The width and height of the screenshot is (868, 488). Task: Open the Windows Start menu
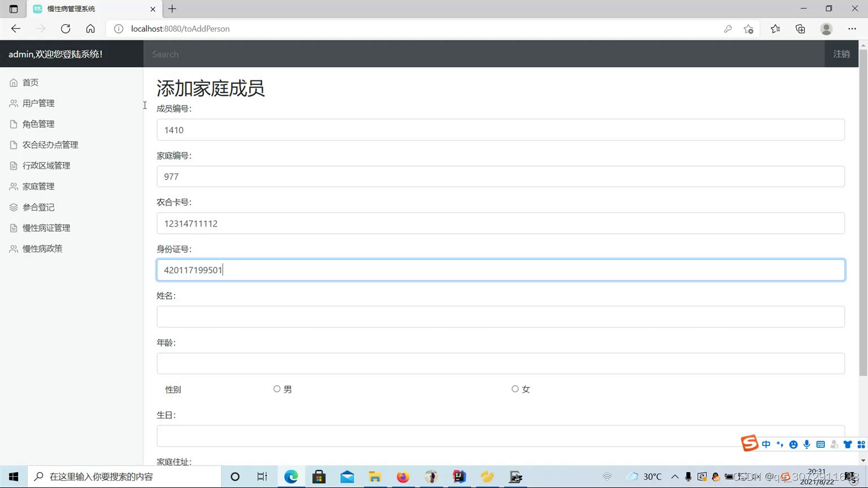tap(14, 477)
